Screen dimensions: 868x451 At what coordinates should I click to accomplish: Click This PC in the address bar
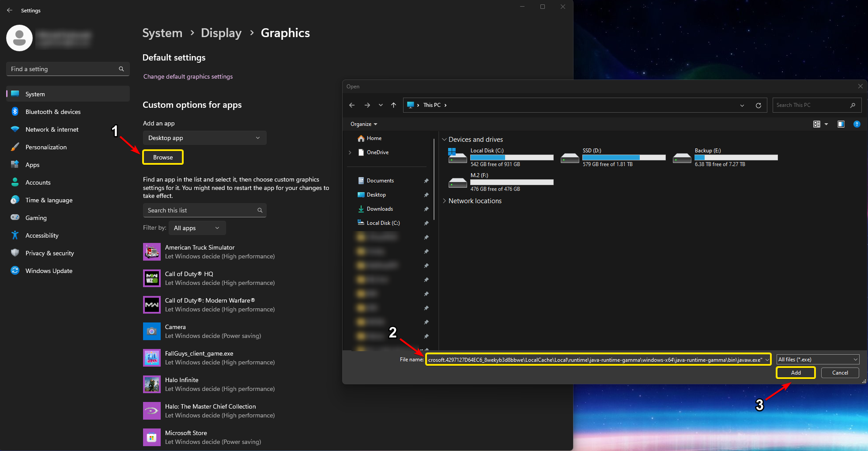click(x=432, y=105)
